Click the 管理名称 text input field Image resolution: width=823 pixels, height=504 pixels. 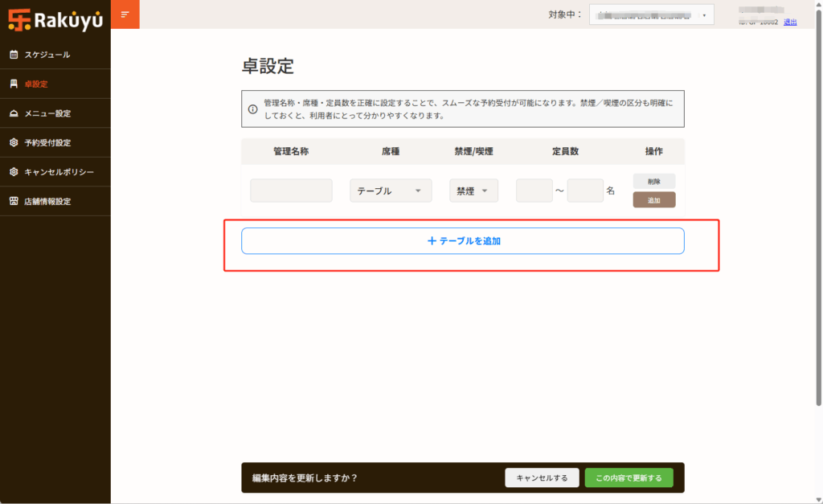pos(291,191)
